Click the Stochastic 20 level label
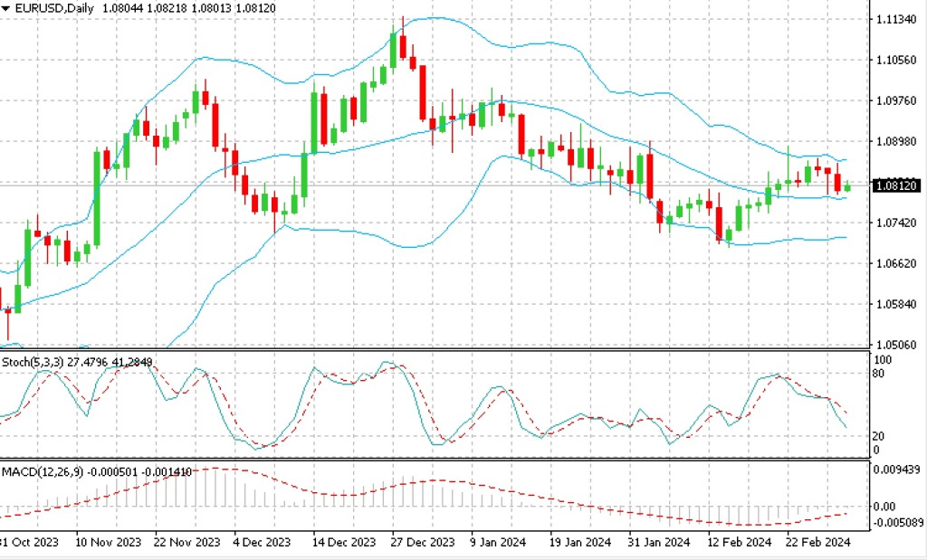927x560 pixels. point(877,436)
